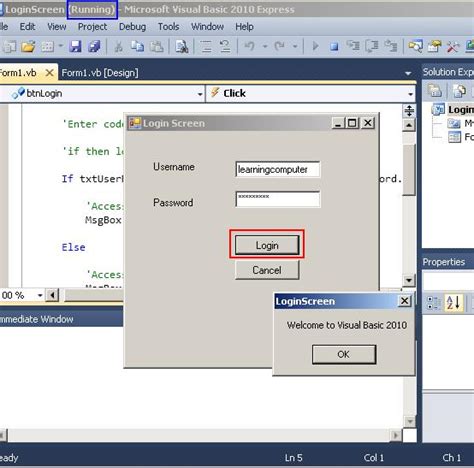Click the Copy icon in toolbar
The width and height of the screenshot is (474, 468).
(137, 46)
